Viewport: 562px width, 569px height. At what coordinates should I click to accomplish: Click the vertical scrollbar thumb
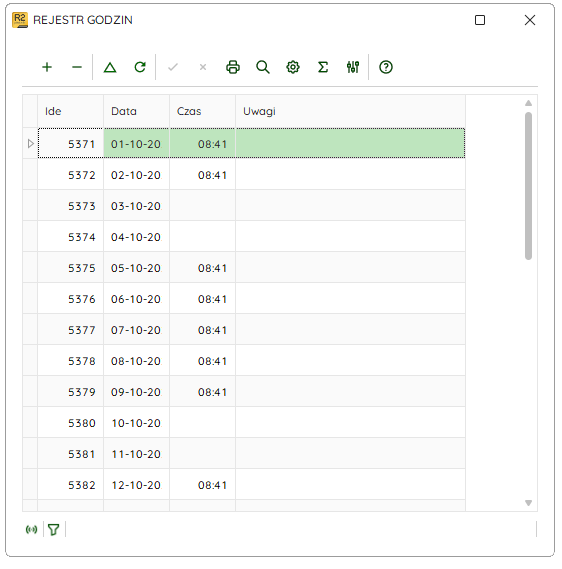pyautogui.click(x=528, y=186)
